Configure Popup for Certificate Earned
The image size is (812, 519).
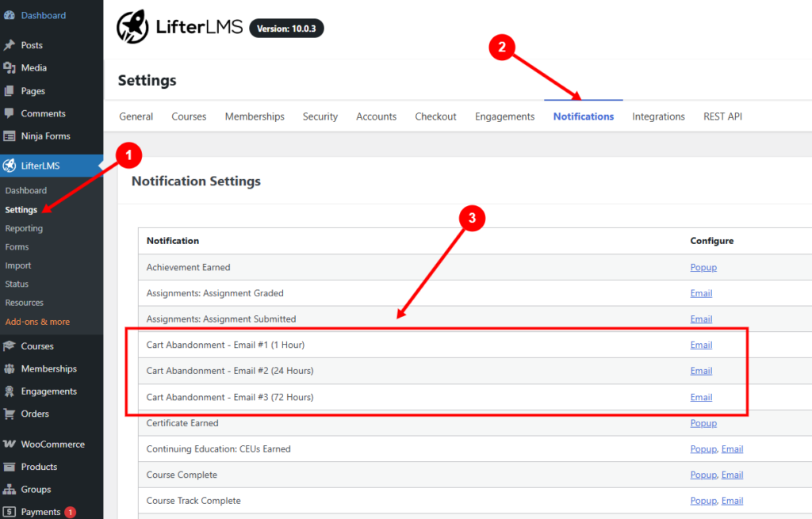[703, 423]
